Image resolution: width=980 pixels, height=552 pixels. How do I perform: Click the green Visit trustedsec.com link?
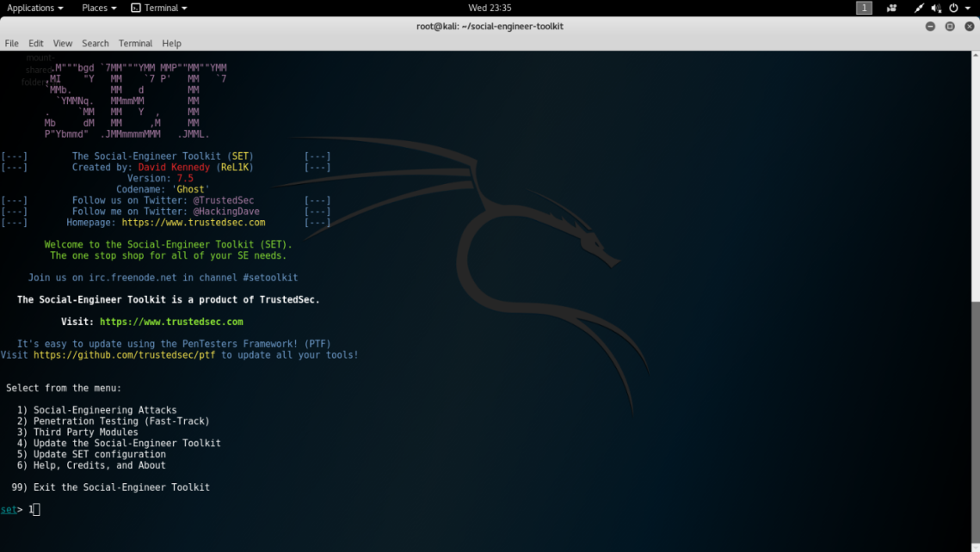(x=171, y=322)
